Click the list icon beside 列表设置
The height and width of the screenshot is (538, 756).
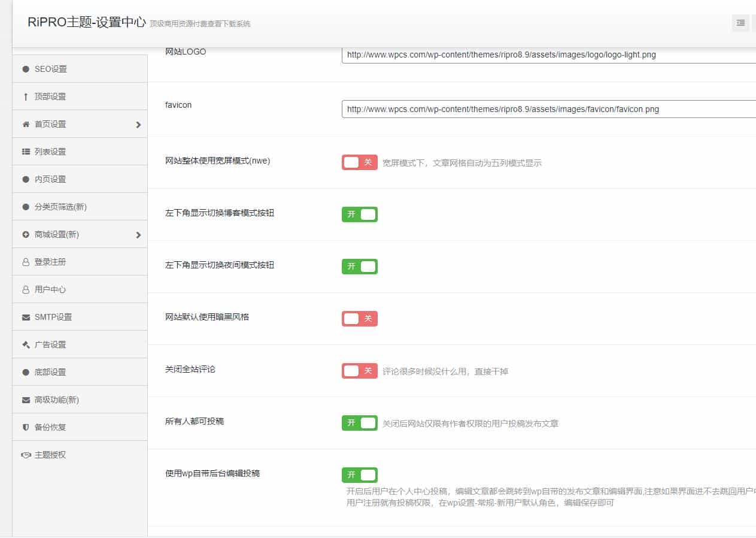pos(26,152)
